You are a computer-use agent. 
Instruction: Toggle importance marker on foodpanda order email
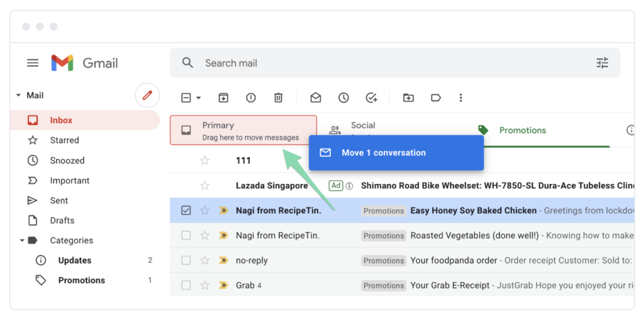tap(223, 260)
